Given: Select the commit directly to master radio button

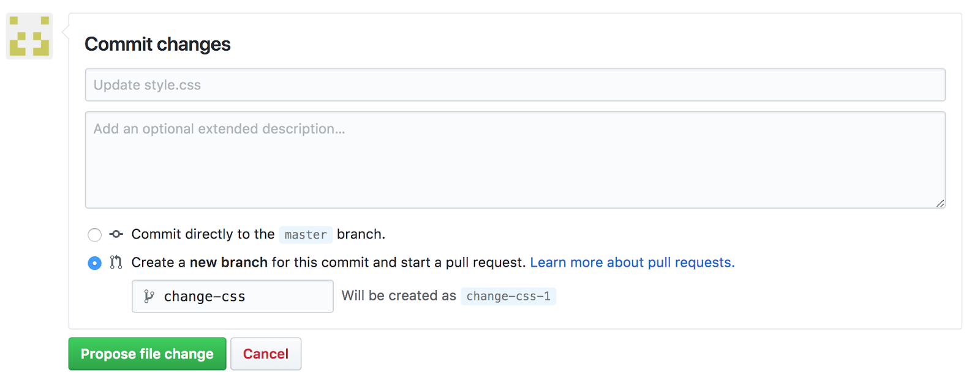Looking at the screenshot, I should 94,235.
